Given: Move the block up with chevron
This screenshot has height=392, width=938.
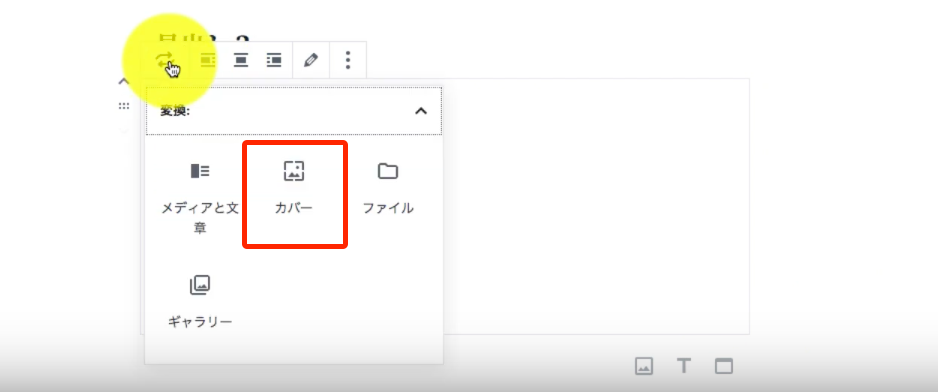Looking at the screenshot, I should (x=124, y=81).
